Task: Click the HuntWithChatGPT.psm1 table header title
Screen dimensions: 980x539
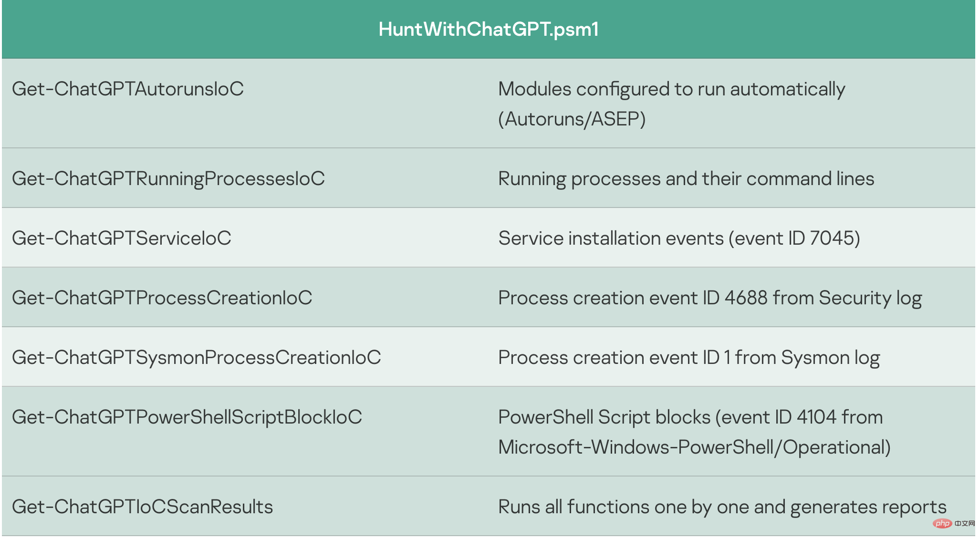Action: (489, 29)
